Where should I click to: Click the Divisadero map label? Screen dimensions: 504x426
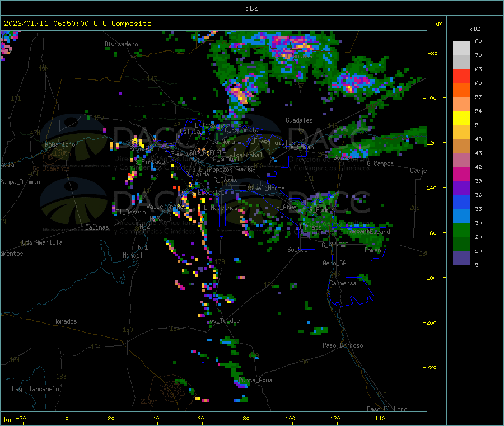point(121,44)
